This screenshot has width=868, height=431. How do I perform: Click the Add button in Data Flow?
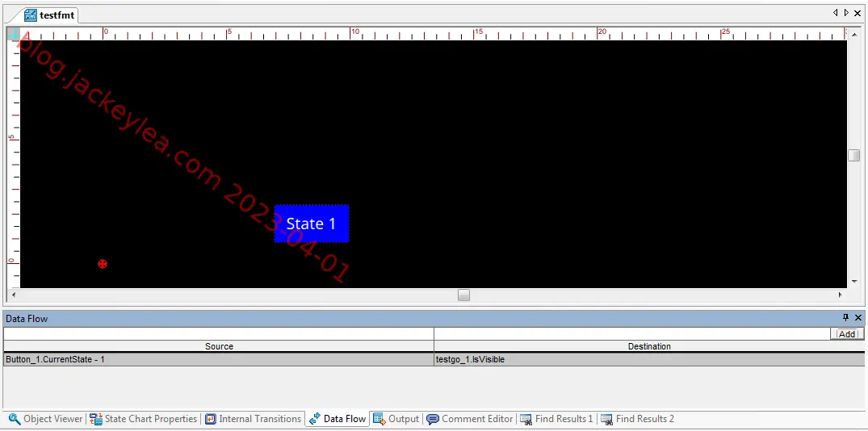pos(847,333)
